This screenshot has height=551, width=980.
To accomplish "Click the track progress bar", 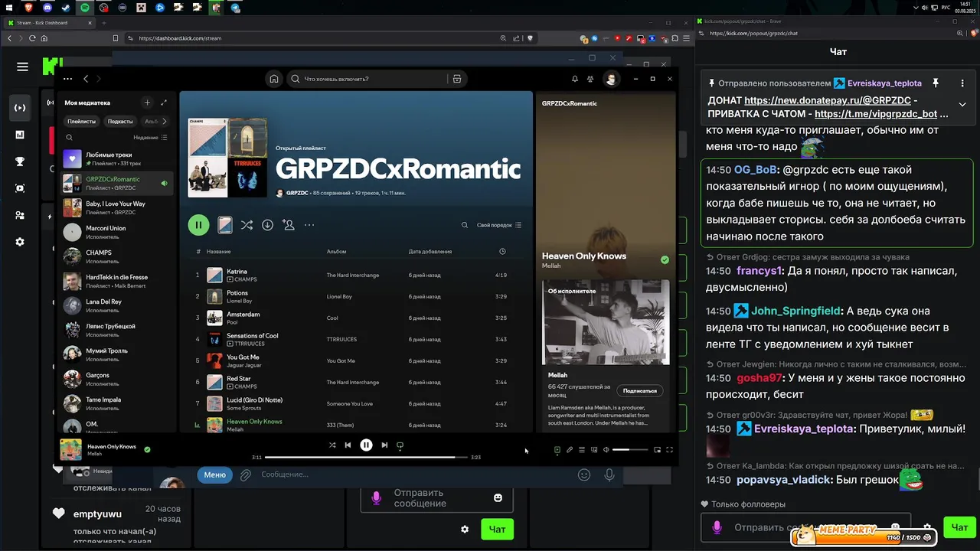I will (x=366, y=457).
